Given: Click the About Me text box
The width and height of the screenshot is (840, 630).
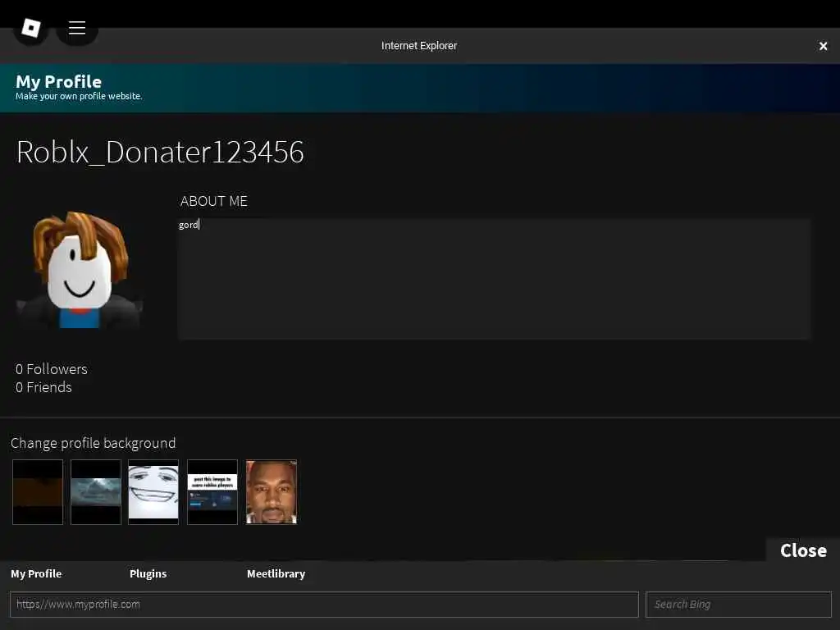Looking at the screenshot, I should 494,279.
